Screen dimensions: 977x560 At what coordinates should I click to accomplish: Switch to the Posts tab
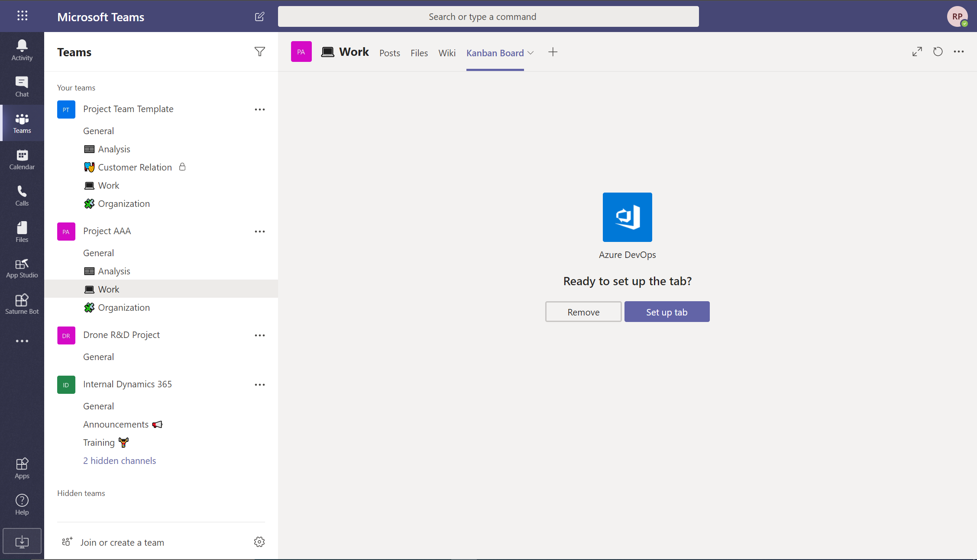[x=390, y=53]
